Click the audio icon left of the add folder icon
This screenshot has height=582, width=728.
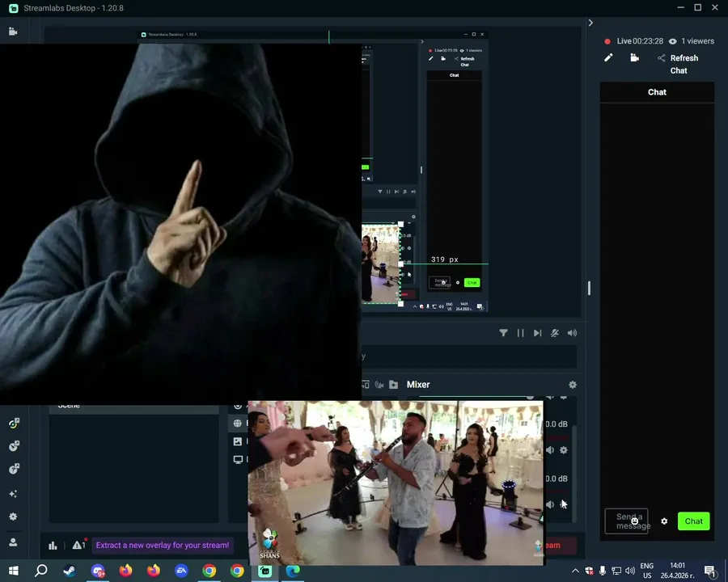point(379,384)
